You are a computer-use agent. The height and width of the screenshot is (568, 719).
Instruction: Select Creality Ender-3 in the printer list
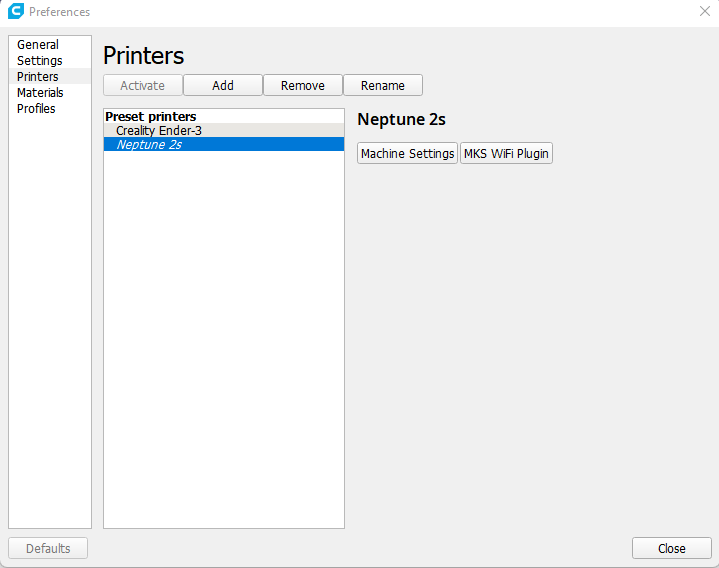click(x=224, y=131)
